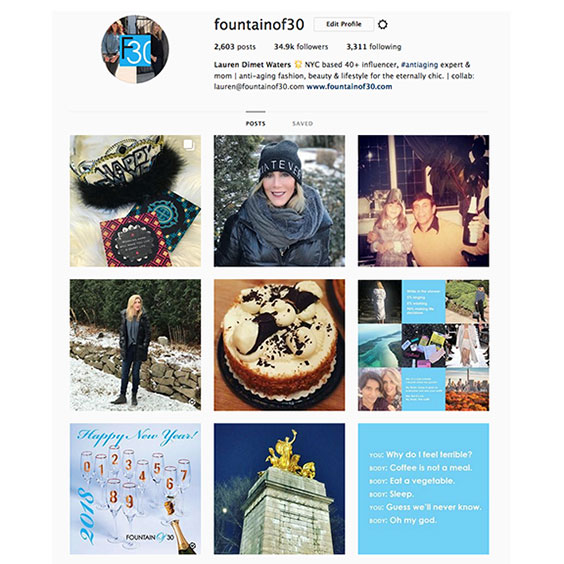Open the post with the Whatever beanie portrait
This screenshot has height=564, width=564.
click(x=279, y=201)
